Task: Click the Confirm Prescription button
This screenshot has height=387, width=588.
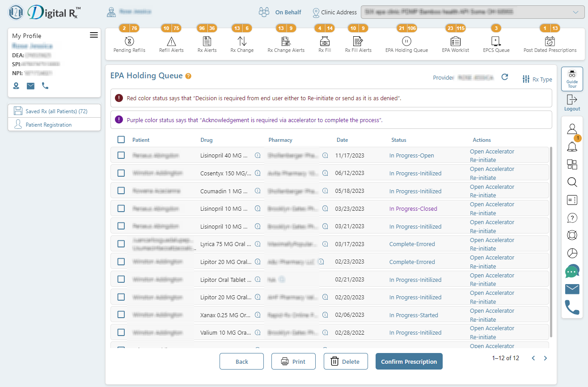Action: coord(409,361)
